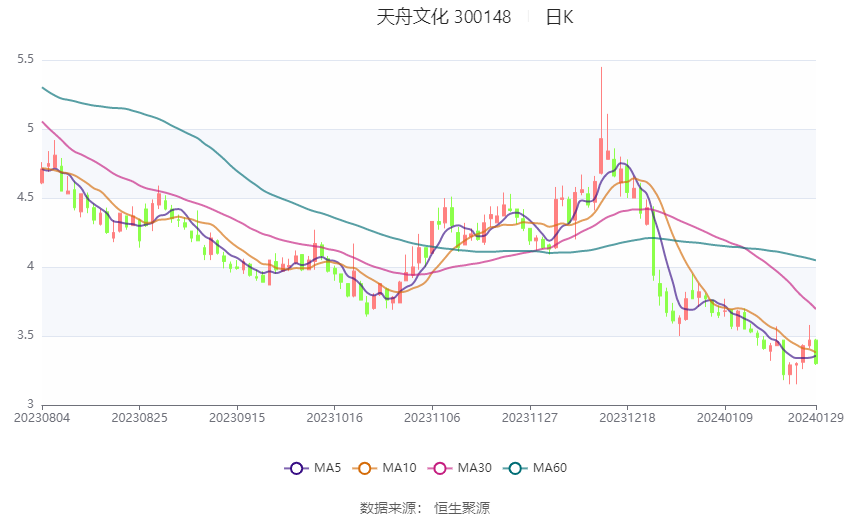Click the 20231016 date axis label
Viewport: 850px width, 516px height.
[x=334, y=418]
